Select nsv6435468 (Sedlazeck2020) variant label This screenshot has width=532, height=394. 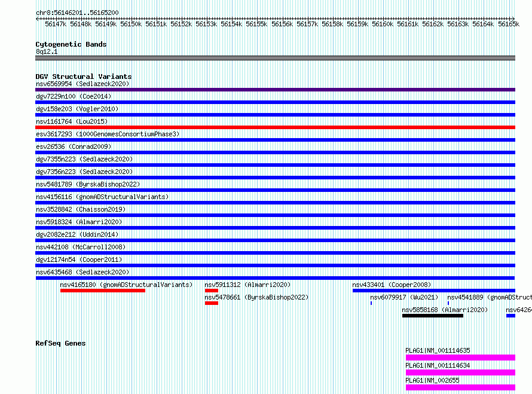pyautogui.click(x=82, y=272)
